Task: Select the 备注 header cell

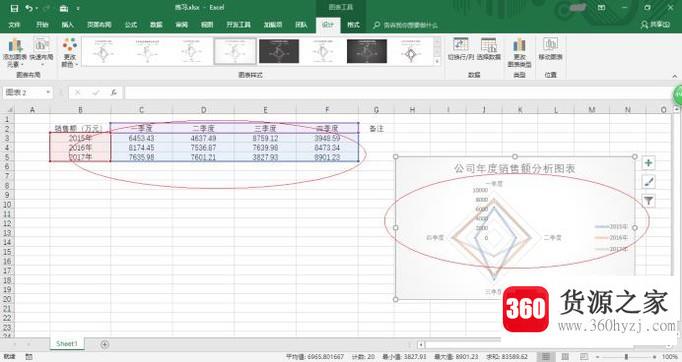Action: [x=376, y=128]
